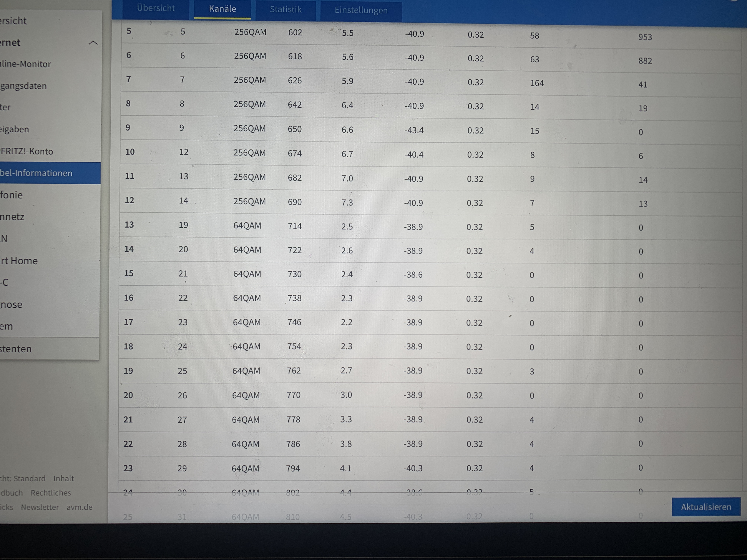This screenshot has width=747, height=560.
Task: Open the Kanäle tab
Action: click(222, 9)
